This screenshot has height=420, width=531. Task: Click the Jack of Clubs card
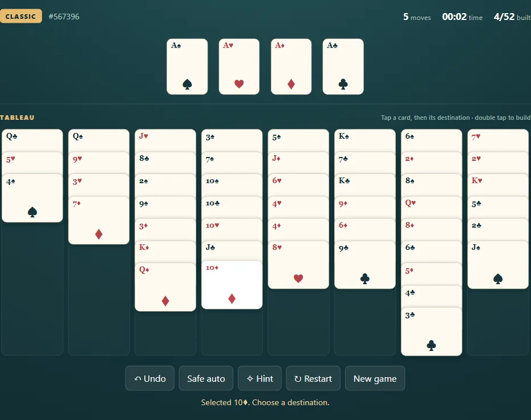pos(232,251)
